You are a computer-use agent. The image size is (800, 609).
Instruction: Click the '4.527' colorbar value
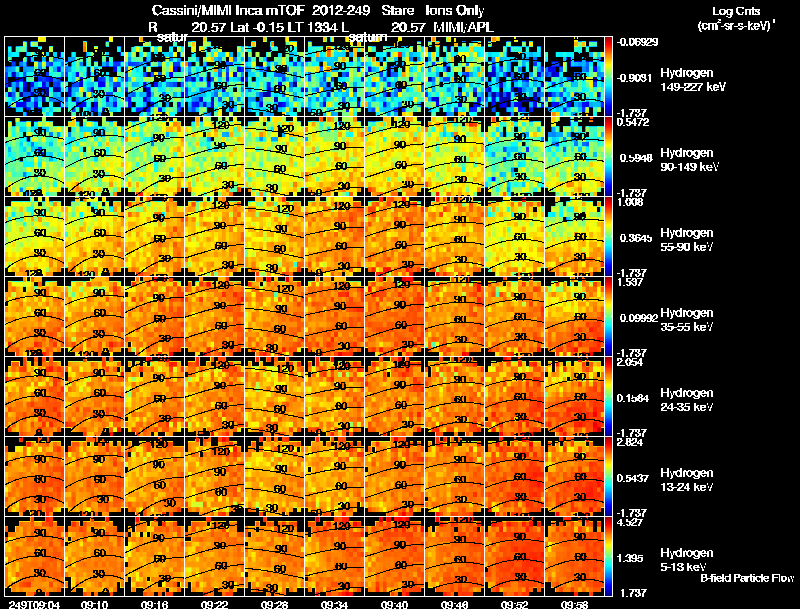point(630,522)
